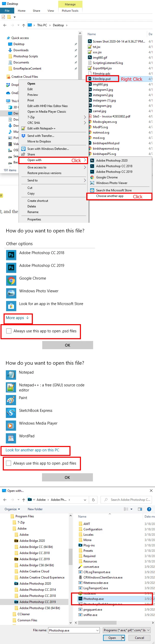Viewport: 155px width, 644px height.
Task: Click the Up arrow in Explorer address bar
Action: coord(24,25)
